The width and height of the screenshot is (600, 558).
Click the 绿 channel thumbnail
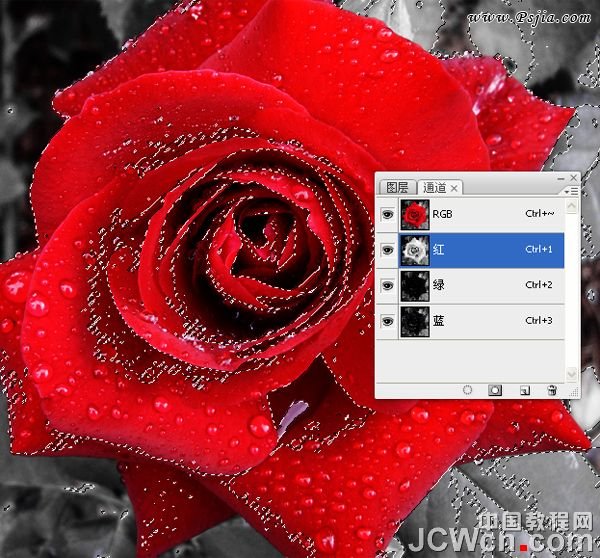click(x=415, y=286)
